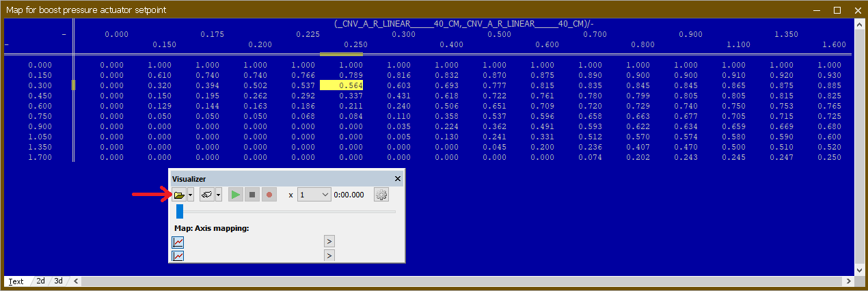
Task: Click the vertical scrollbar down arrow
Action: (860, 271)
